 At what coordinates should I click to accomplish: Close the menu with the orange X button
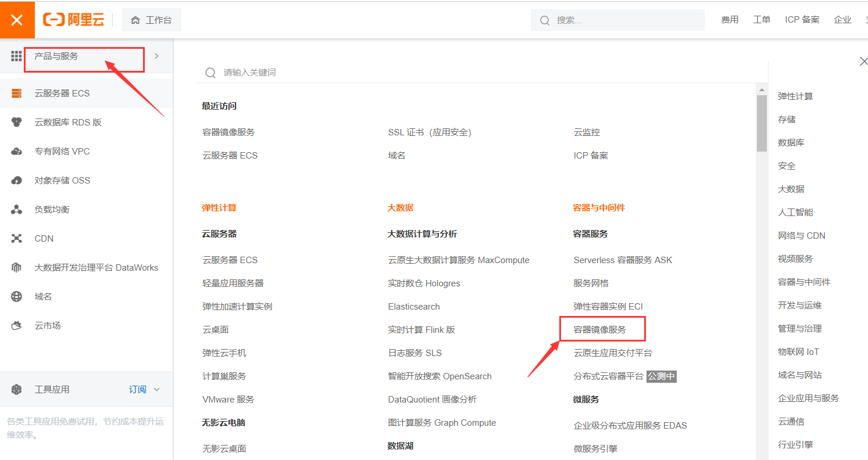pos(17,20)
